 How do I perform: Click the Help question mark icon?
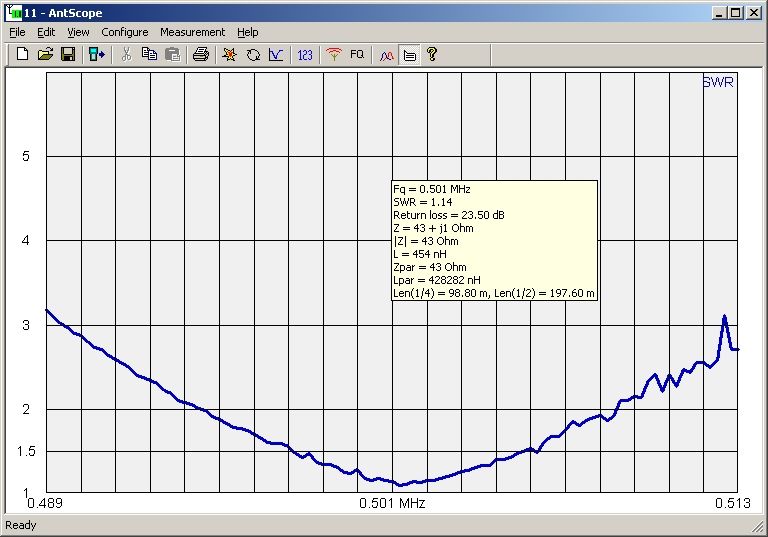[432, 54]
